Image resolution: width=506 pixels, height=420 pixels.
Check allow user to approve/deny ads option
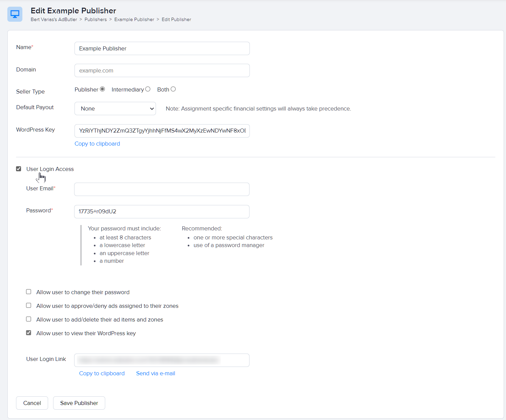[x=28, y=305]
